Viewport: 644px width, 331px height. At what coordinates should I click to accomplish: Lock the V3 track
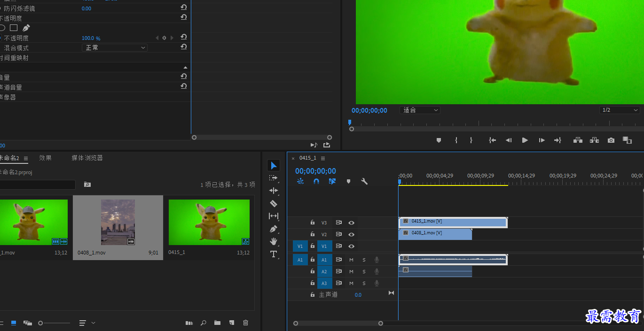(x=312, y=223)
